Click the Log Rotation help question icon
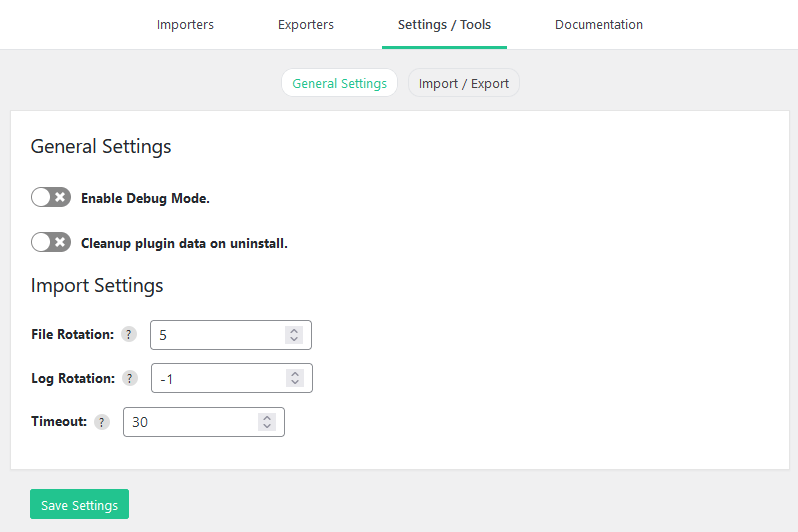Viewport: 798px width, 532px height. (130, 378)
